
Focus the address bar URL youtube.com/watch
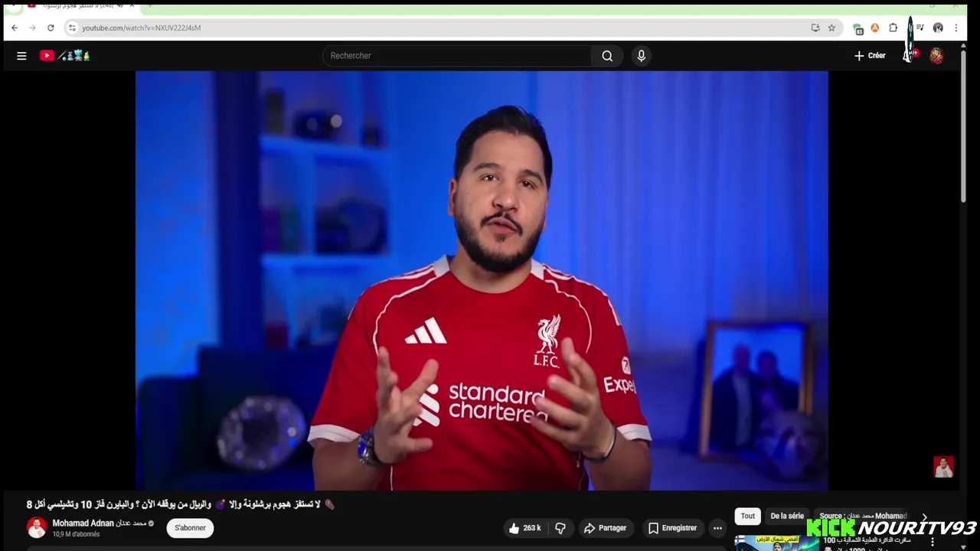point(142,28)
